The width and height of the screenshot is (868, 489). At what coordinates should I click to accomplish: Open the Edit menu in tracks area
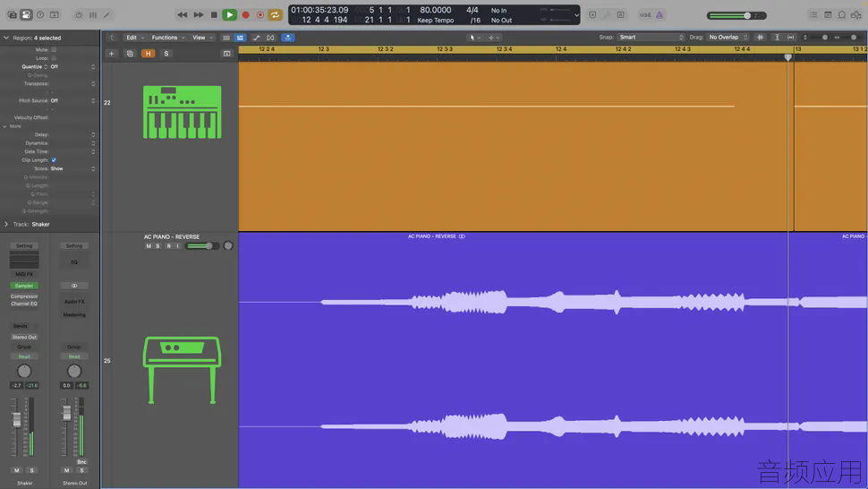134,38
